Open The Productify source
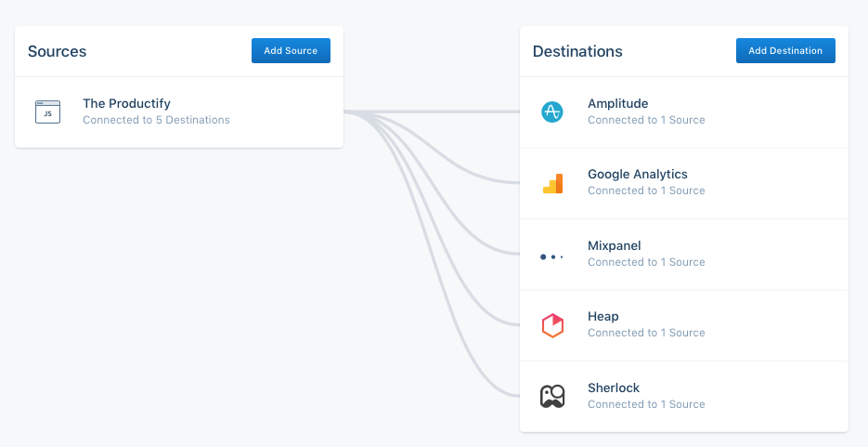868x447 pixels. (x=126, y=104)
